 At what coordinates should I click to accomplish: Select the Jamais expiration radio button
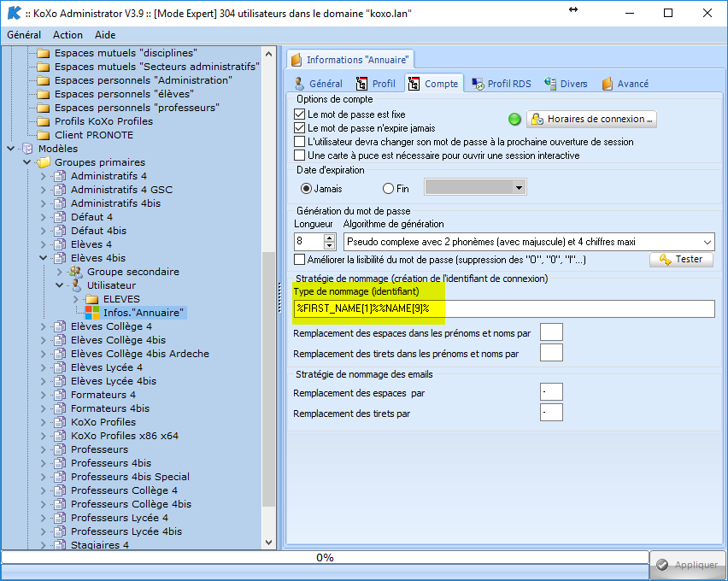(306, 189)
